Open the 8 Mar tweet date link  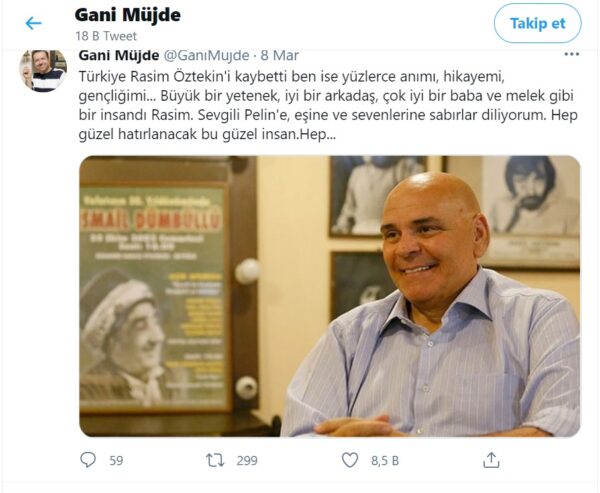[x=280, y=56]
